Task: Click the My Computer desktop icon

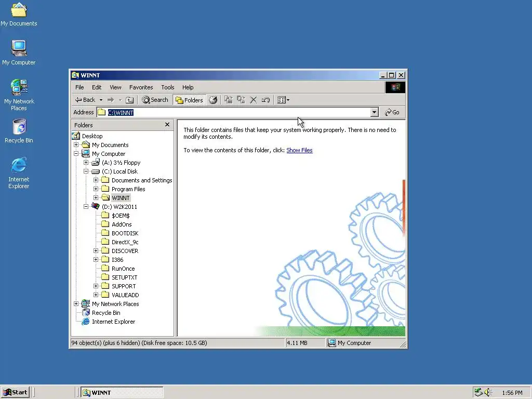Action: click(x=19, y=52)
